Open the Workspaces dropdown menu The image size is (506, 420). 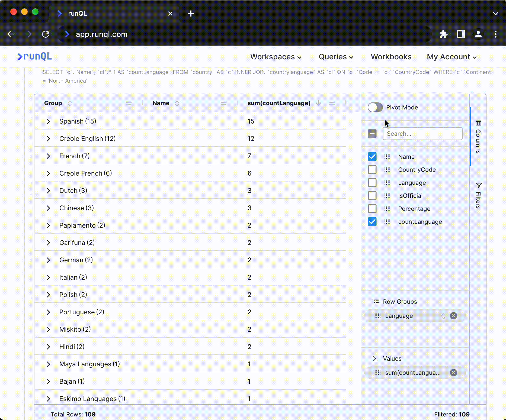click(x=276, y=57)
